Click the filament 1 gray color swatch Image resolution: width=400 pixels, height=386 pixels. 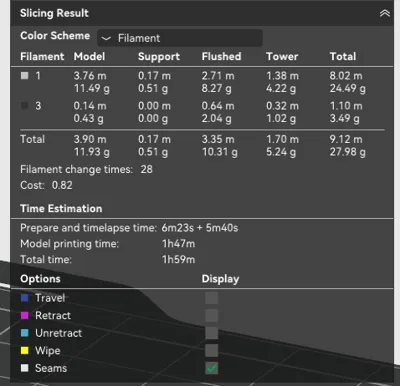(x=24, y=76)
